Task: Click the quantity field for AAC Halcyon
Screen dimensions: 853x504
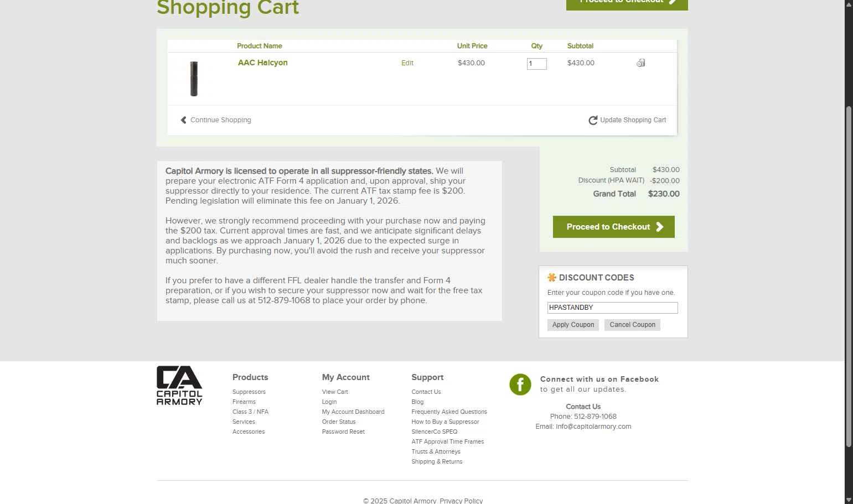Action: [537, 64]
